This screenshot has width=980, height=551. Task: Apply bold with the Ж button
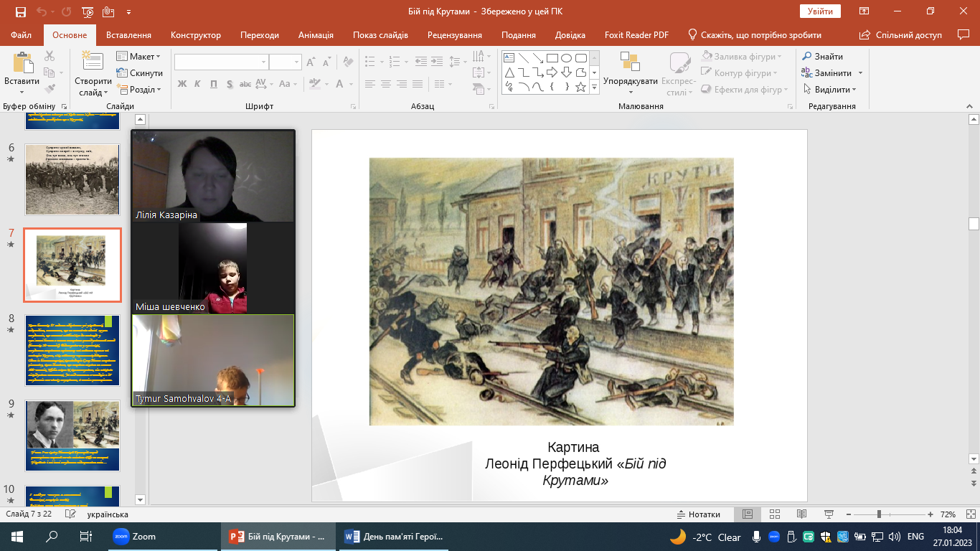pyautogui.click(x=182, y=84)
